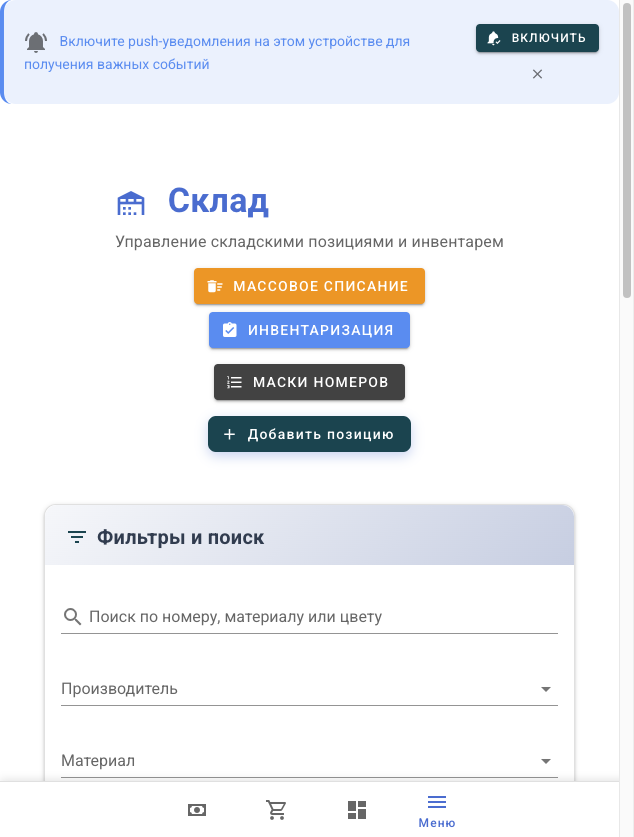Click the dashboard icon in bottom navigation
634x837 pixels.
click(357, 810)
